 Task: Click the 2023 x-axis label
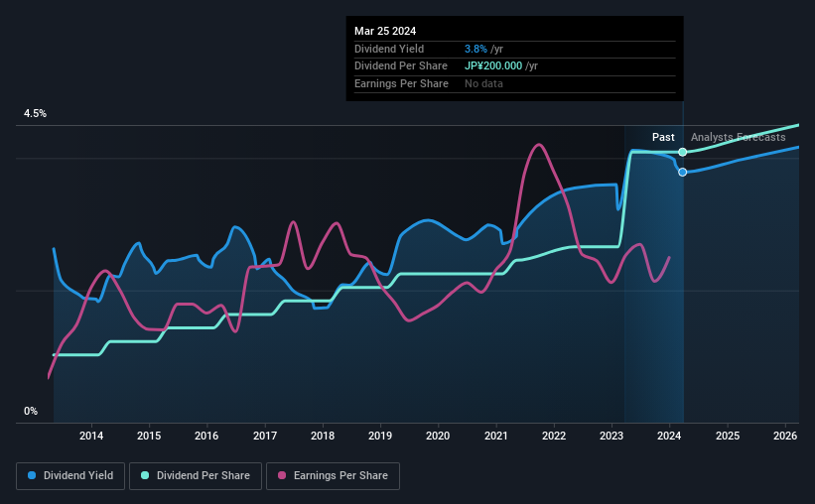pyautogui.click(x=611, y=436)
